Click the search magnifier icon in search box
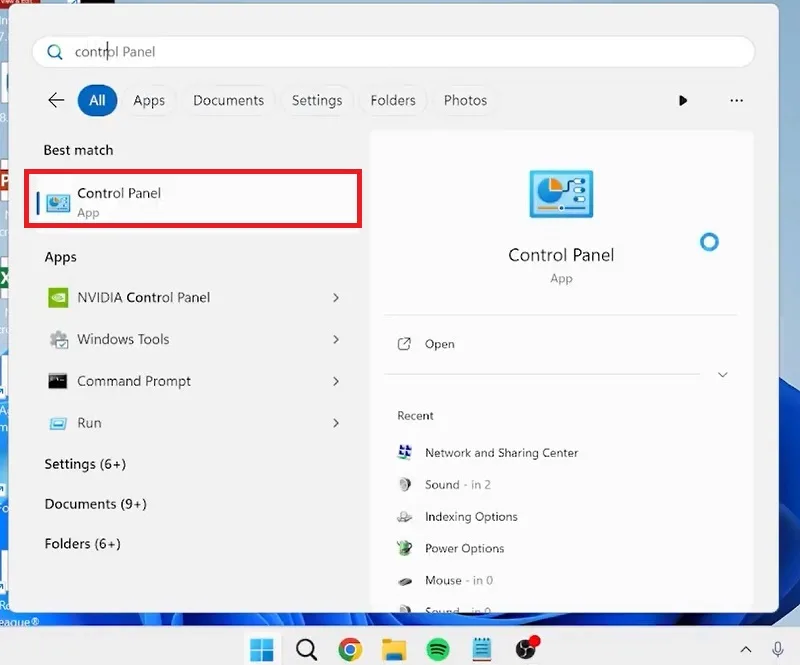The width and height of the screenshot is (800, 665). pos(55,52)
